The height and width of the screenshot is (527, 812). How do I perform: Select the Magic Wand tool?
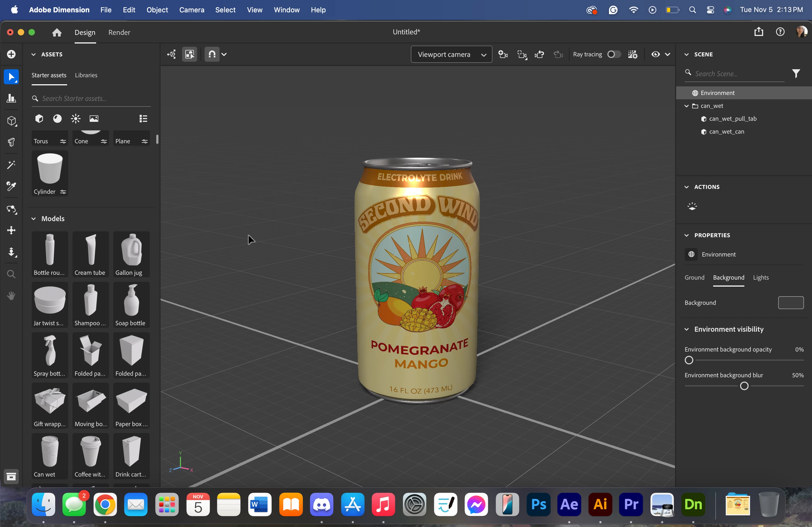click(11, 165)
